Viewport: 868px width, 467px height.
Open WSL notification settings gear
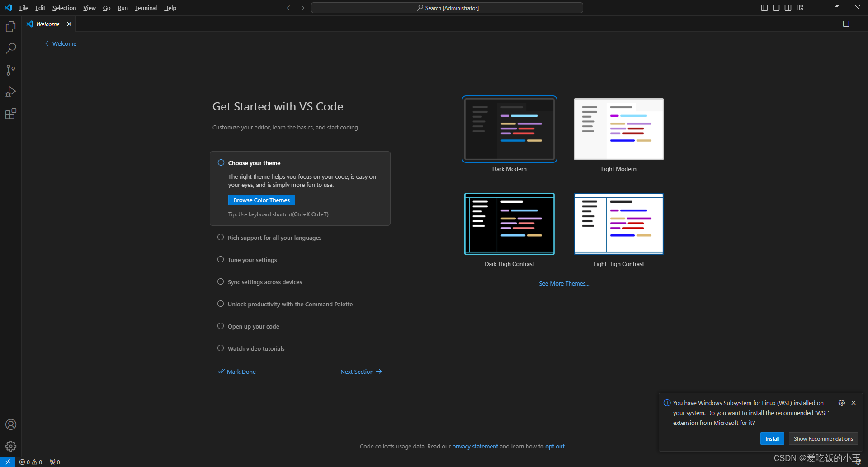coord(842,403)
